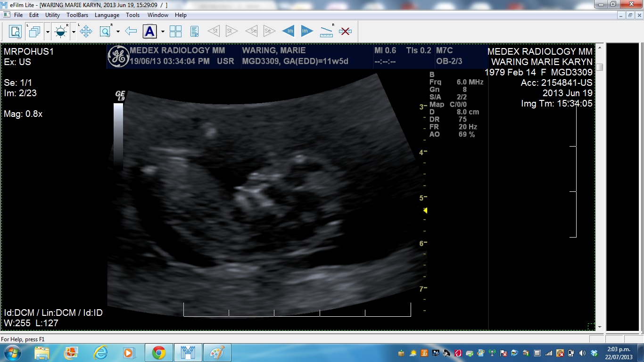Open the Stack tool dropdown arrow
This screenshot has width=644, height=362.
(48, 32)
